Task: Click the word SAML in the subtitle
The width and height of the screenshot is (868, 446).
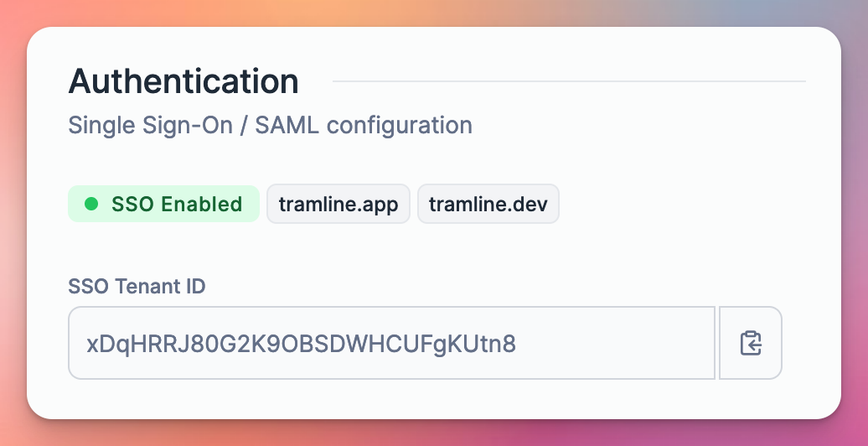Action: click(x=287, y=125)
